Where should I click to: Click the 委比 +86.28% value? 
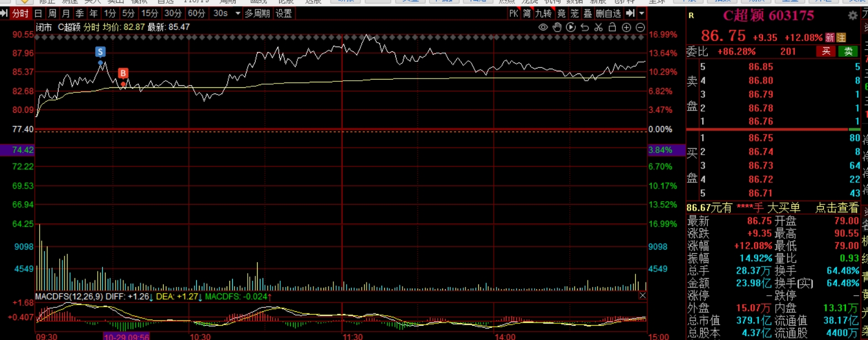click(736, 51)
